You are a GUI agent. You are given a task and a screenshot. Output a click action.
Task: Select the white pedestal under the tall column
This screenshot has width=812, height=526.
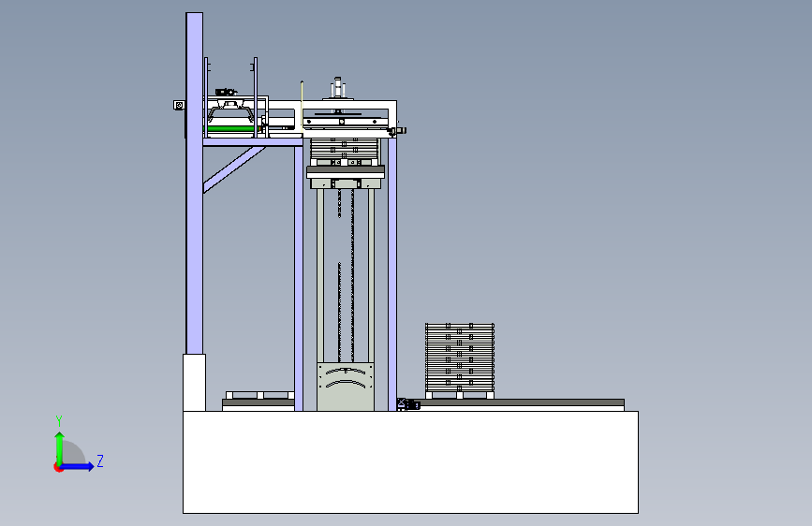194,383
